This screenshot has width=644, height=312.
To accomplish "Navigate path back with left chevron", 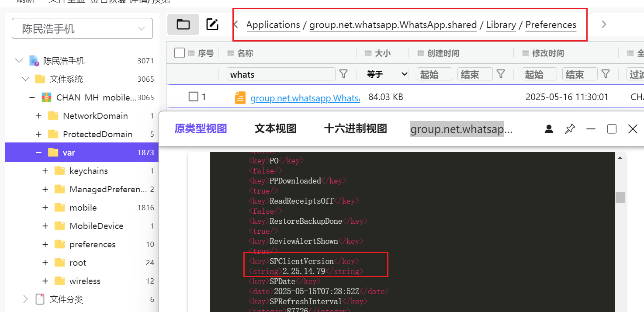I will tap(236, 24).
